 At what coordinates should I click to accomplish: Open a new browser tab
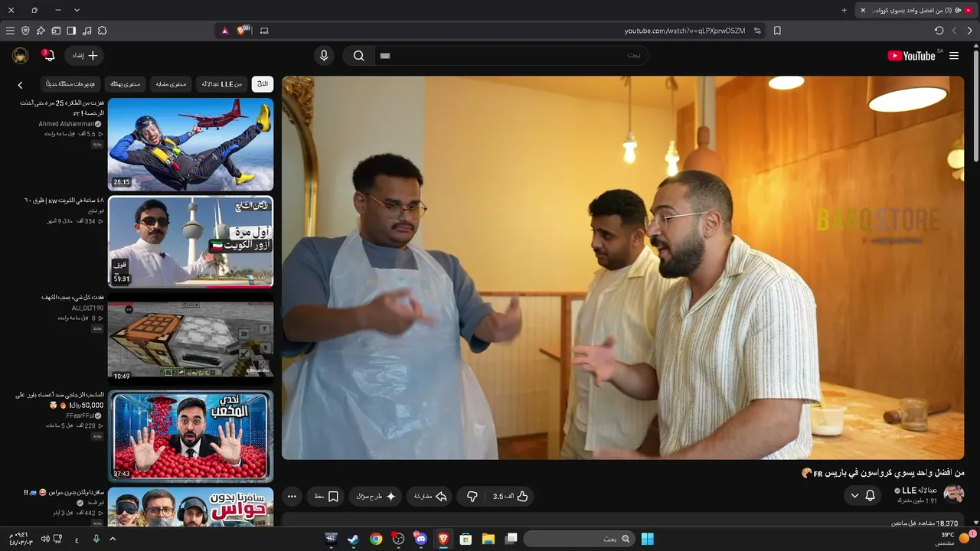click(x=844, y=10)
